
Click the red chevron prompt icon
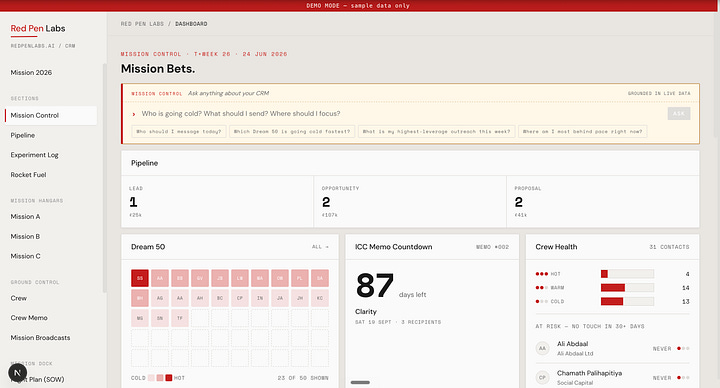134,114
